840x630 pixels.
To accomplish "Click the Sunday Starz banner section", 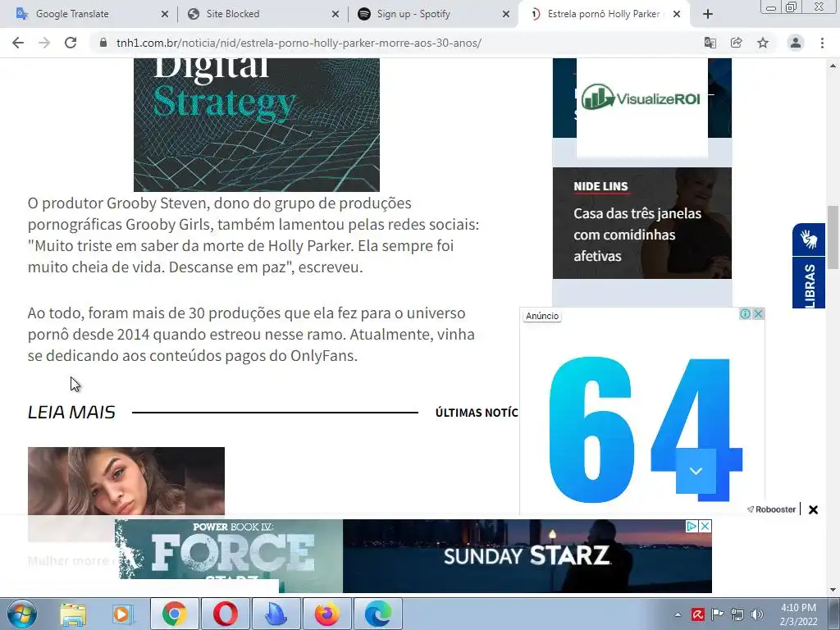I will point(527,556).
